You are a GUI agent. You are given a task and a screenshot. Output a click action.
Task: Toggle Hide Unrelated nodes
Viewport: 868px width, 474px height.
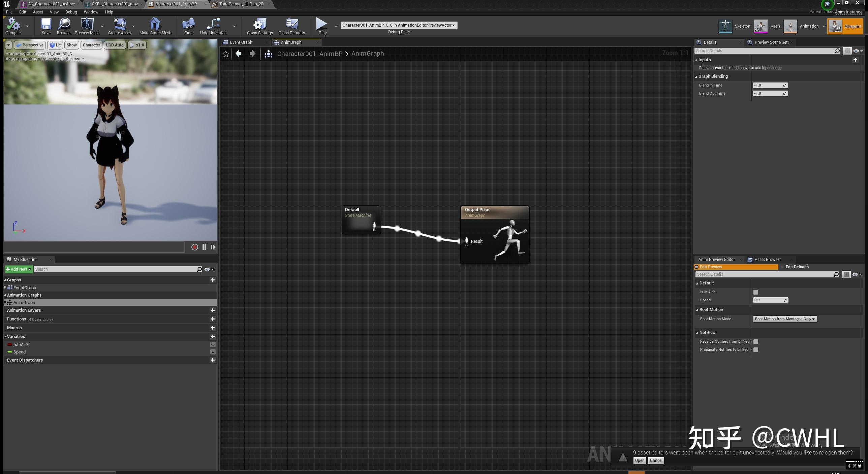click(213, 26)
